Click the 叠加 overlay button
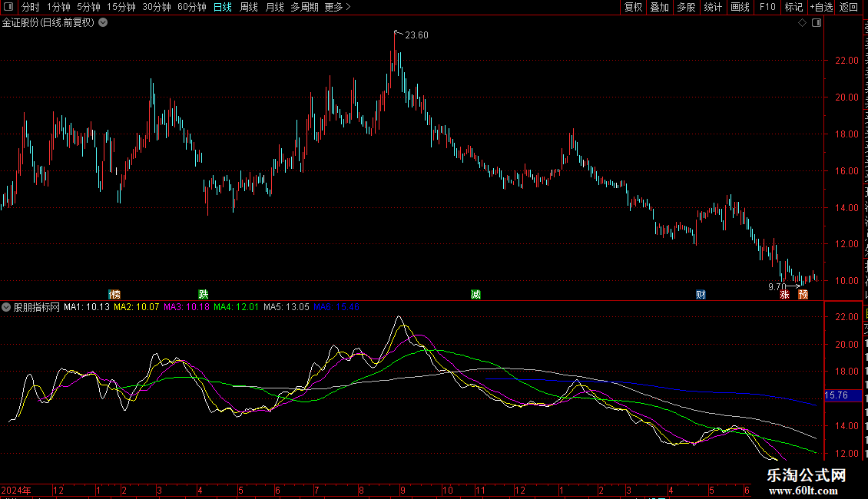This screenshot has height=499, width=868. 659,7
